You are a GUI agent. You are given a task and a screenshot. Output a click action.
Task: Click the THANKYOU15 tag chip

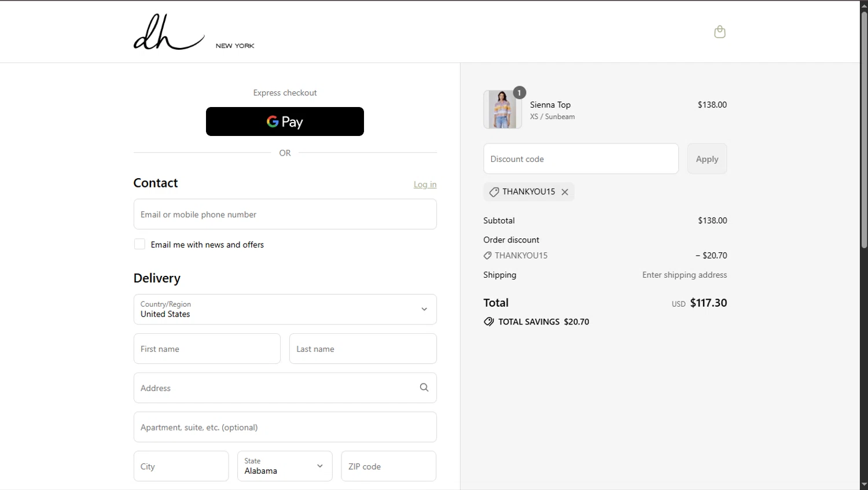529,192
